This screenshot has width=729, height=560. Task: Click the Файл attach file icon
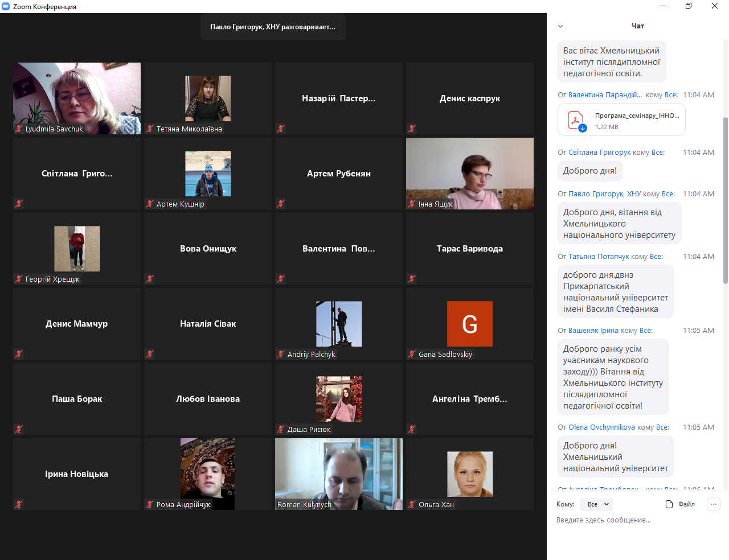[669, 504]
